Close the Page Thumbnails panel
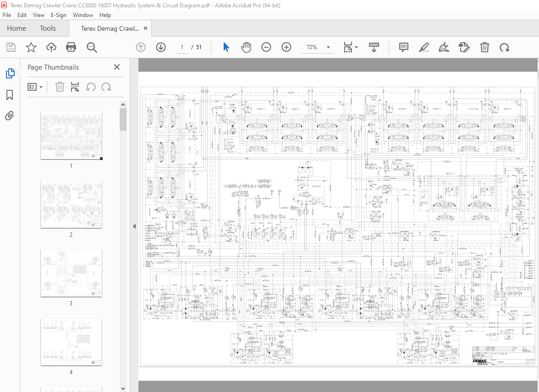Screen dimensions: 539x392 pyautogui.click(x=117, y=67)
